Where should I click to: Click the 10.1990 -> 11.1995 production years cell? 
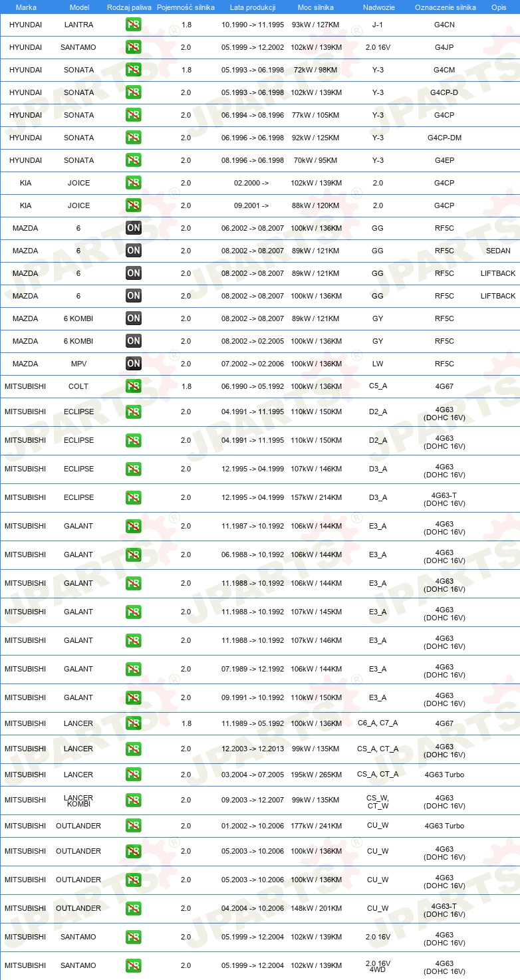(x=253, y=25)
